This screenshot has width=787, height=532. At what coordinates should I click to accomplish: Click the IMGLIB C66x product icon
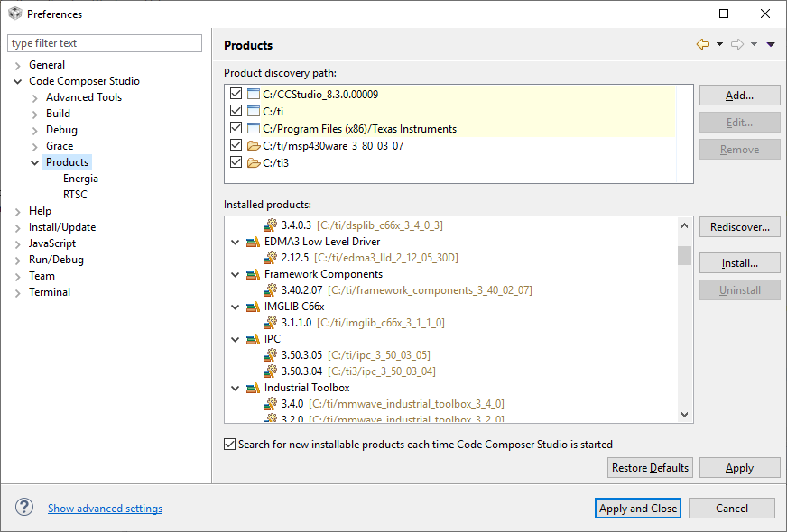(x=254, y=307)
